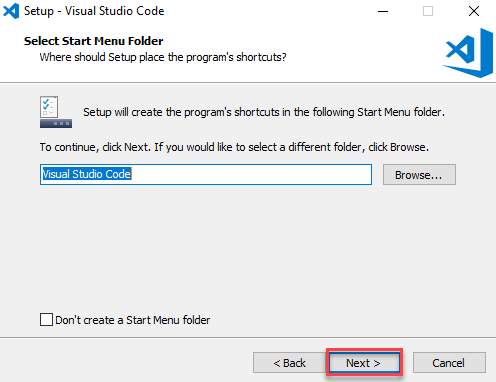The width and height of the screenshot is (496, 382).
Task: Tick the Don't create Start Menu folder box
Action: [x=46, y=319]
